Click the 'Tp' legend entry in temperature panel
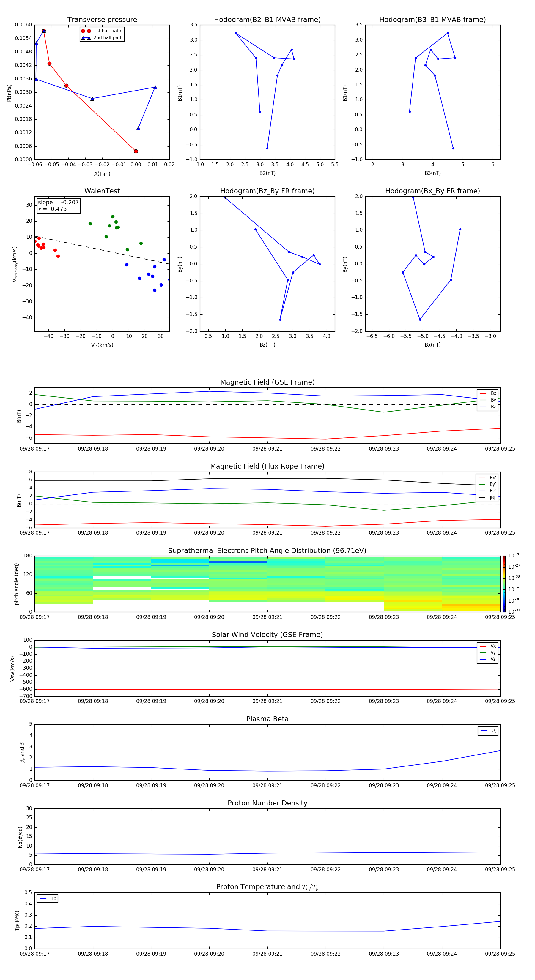The image size is (535, 980). (x=48, y=899)
